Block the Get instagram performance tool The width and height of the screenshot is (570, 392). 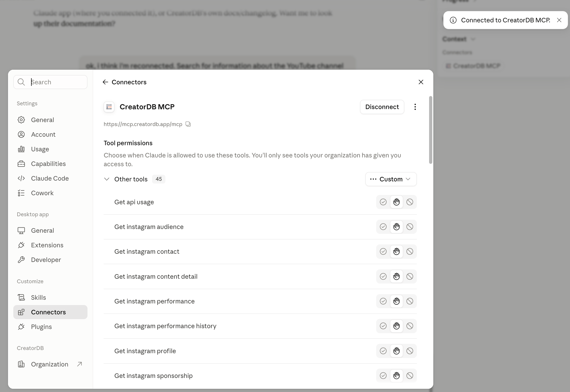pos(410,301)
